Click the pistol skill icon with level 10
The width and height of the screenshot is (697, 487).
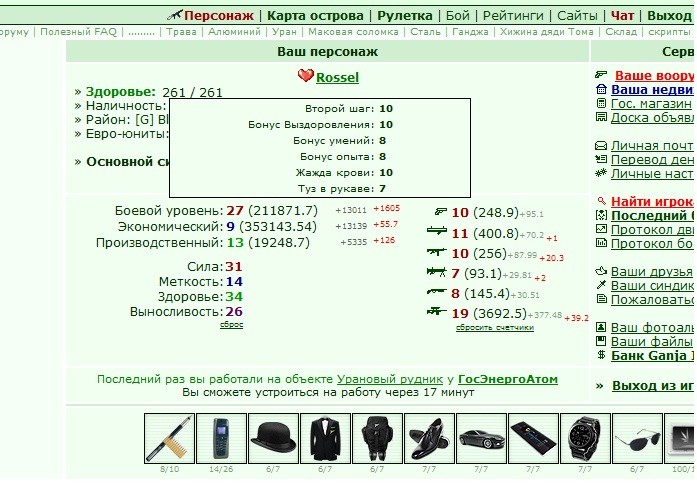pos(440,212)
